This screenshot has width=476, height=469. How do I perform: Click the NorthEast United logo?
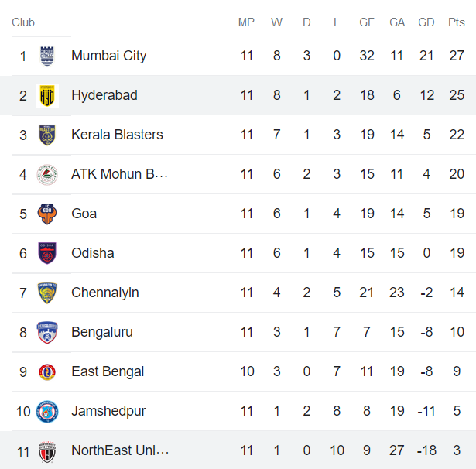point(48,450)
